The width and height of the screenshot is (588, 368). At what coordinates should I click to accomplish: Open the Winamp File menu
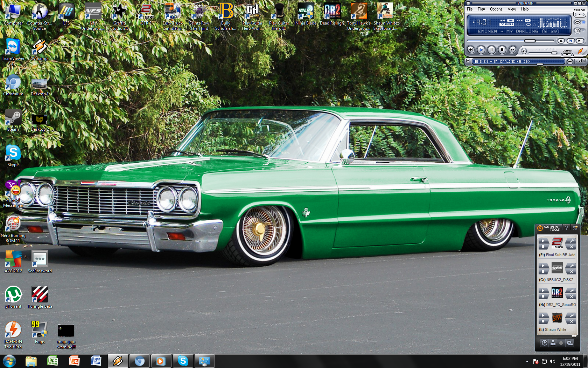pos(470,9)
